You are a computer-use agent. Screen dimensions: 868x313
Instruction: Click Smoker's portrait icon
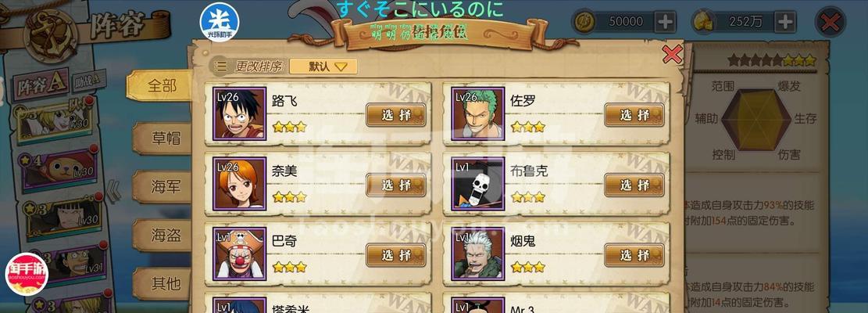click(x=477, y=254)
